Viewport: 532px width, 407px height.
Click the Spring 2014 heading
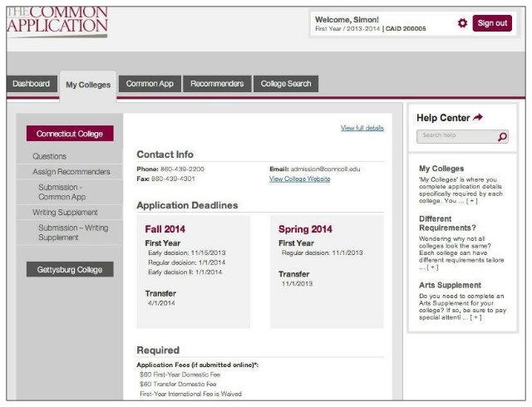point(305,229)
